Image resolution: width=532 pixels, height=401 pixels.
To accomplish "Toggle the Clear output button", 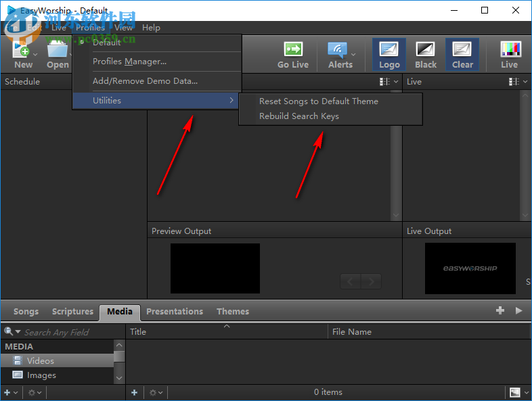I will tap(462, 54).
